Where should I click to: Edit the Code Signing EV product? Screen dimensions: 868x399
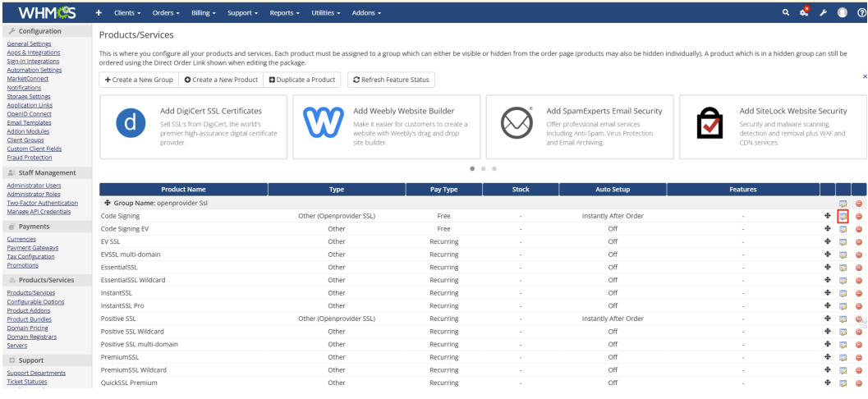(843, 229)
